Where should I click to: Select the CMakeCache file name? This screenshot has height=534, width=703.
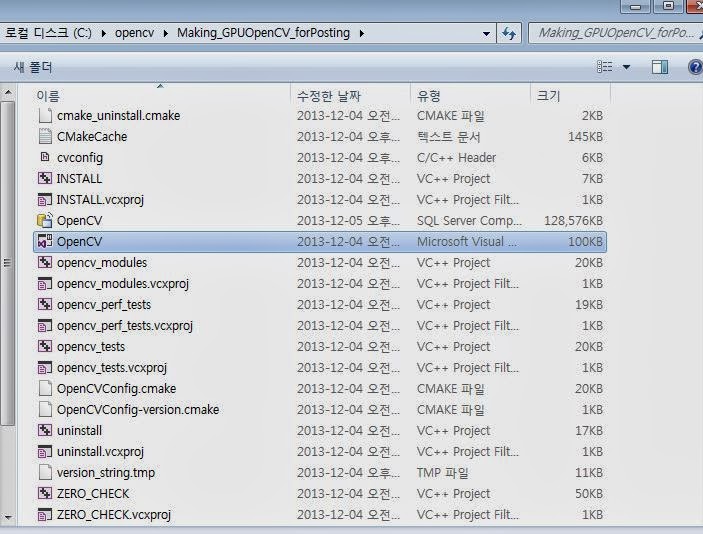point(92,136)
